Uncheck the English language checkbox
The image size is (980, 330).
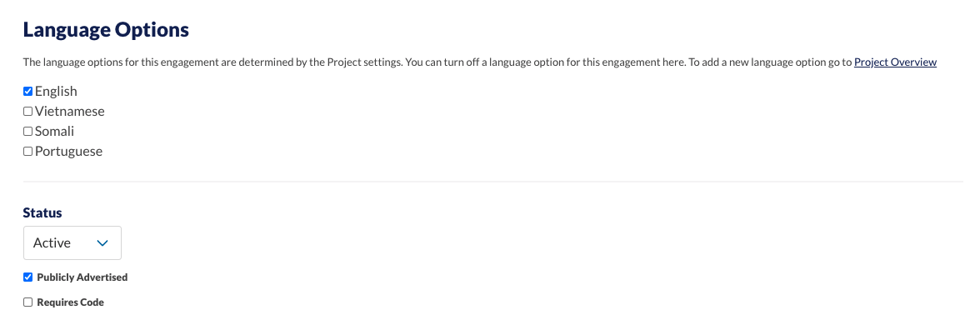27,92
